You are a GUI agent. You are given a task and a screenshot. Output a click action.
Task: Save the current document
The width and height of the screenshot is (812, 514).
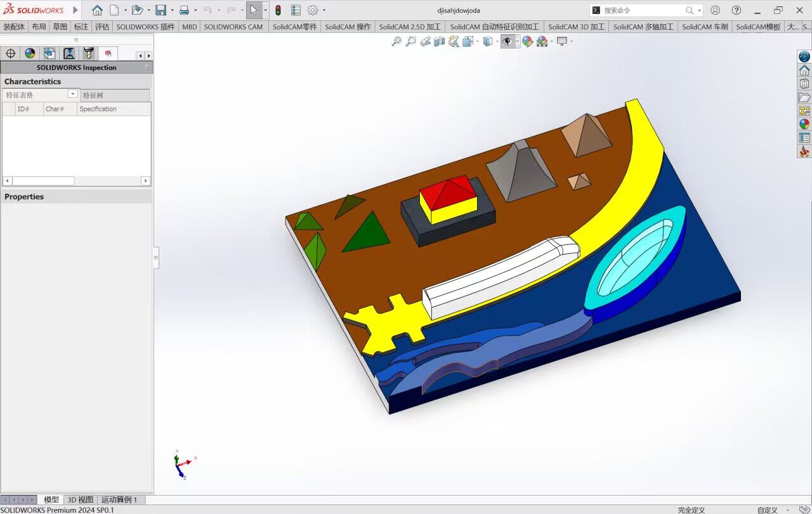[x=160, y=10]
